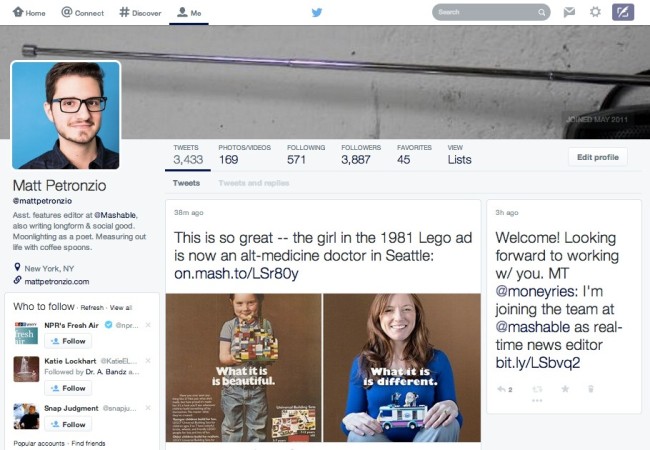
Task: Open the Discover tab
Action: click(x=141, y=13)
